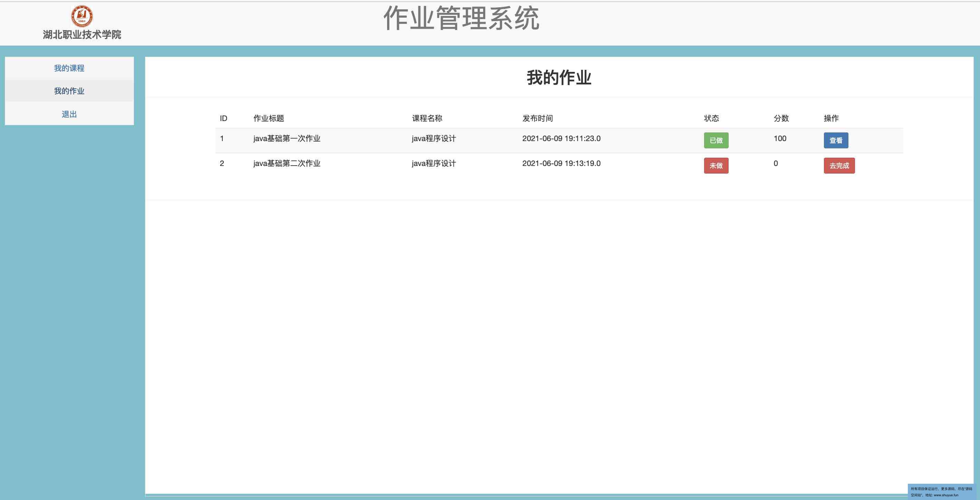Click the 退出 logout link
The image size is (980, 500).
[69, 114]
